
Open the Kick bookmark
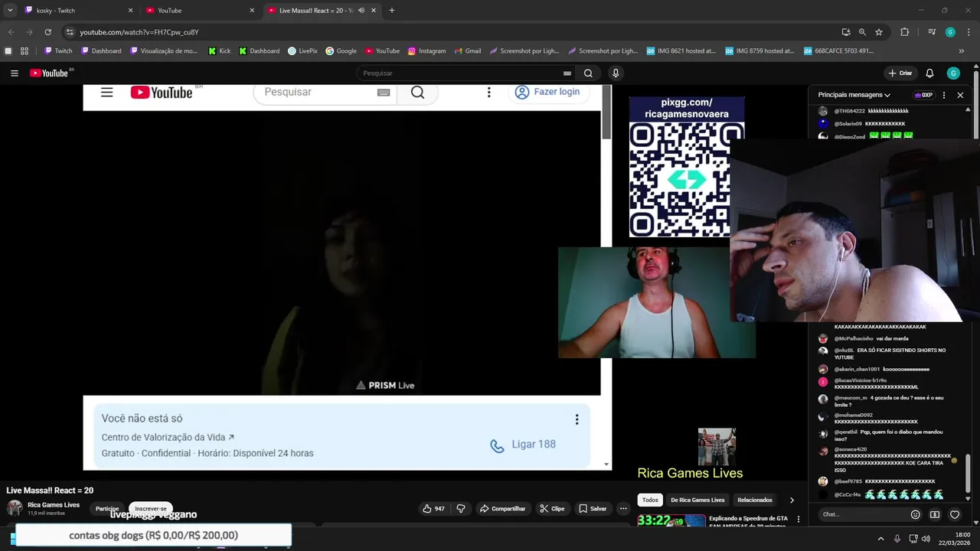click(x=220, y=51)
